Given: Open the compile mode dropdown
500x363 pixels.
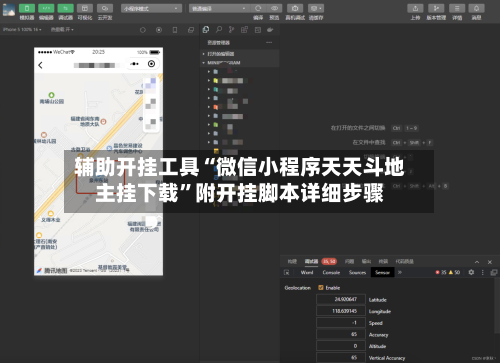Looking at the screenshot, I should pos(219,8).
